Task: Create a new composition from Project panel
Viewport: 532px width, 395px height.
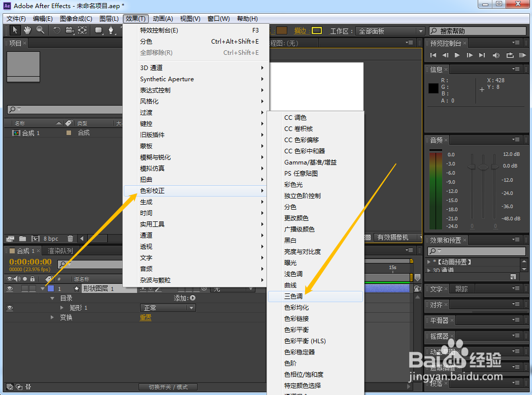Action: click(36, 239)
